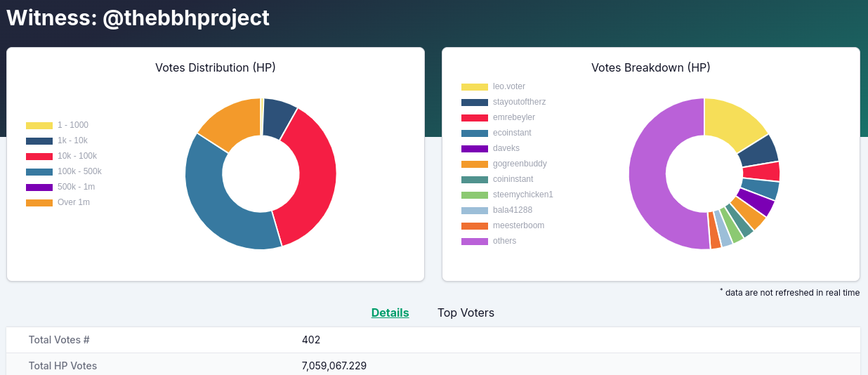Click the ecoinstant legend color swatch

(475, 133)
